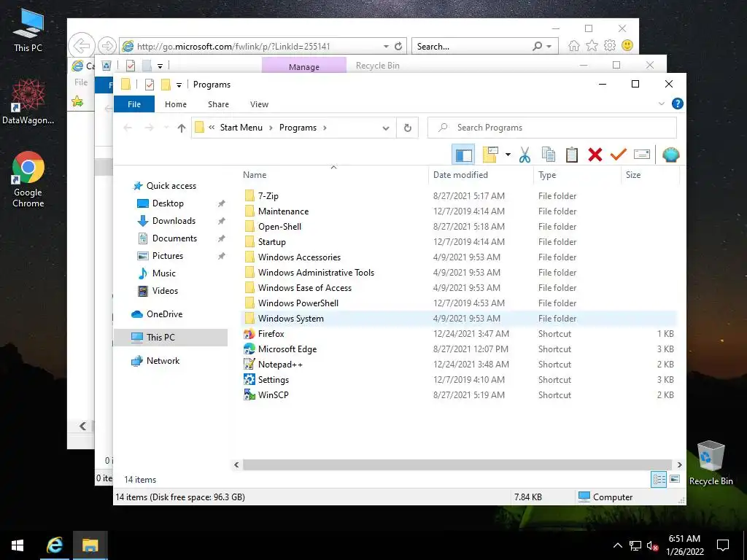Open the View ribbon tab
This screenshot has height=560, width=747.
coord(259,104)
